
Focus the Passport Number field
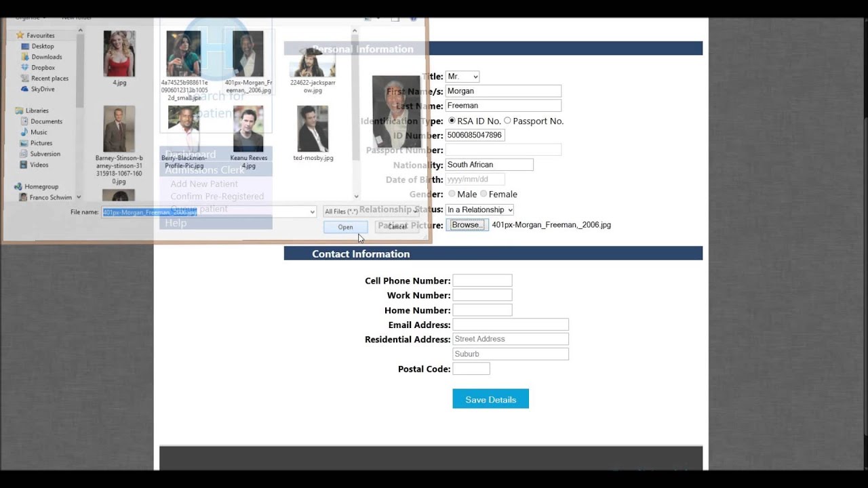coord(503,150)
